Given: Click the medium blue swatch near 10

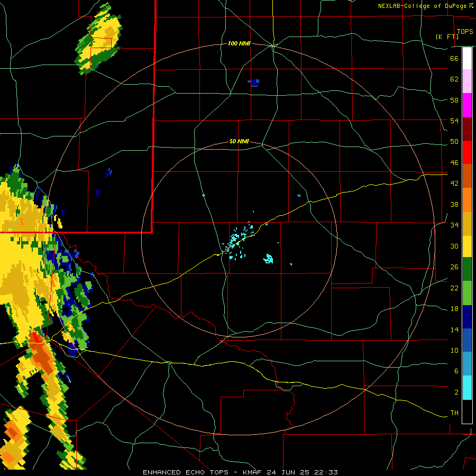Looking at the screenshot, I should pos(467,340).
